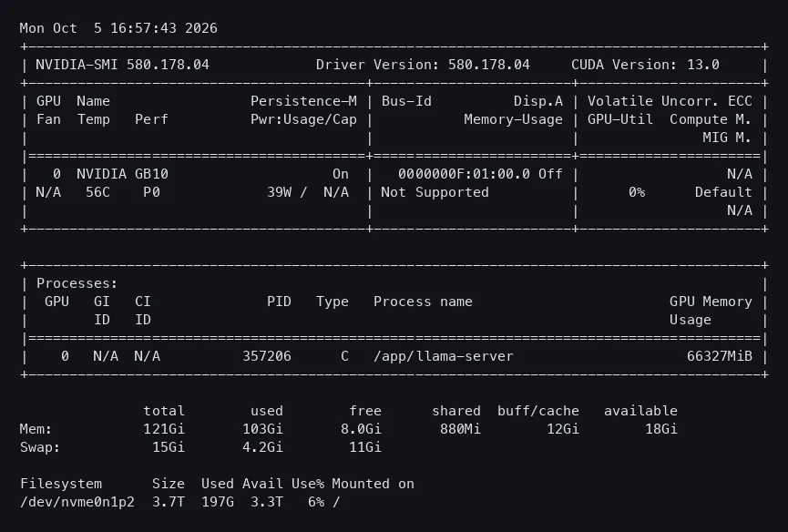Click shared memory '880Mi'
Image resolution: width=788 pixels, height=532 pixels.
(460, 429)
